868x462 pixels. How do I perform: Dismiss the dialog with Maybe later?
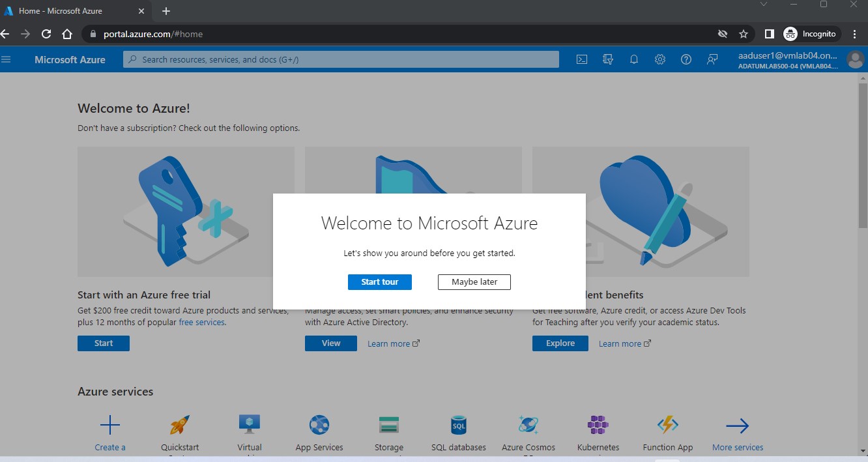pyautogui.click(x=474, y=282)
